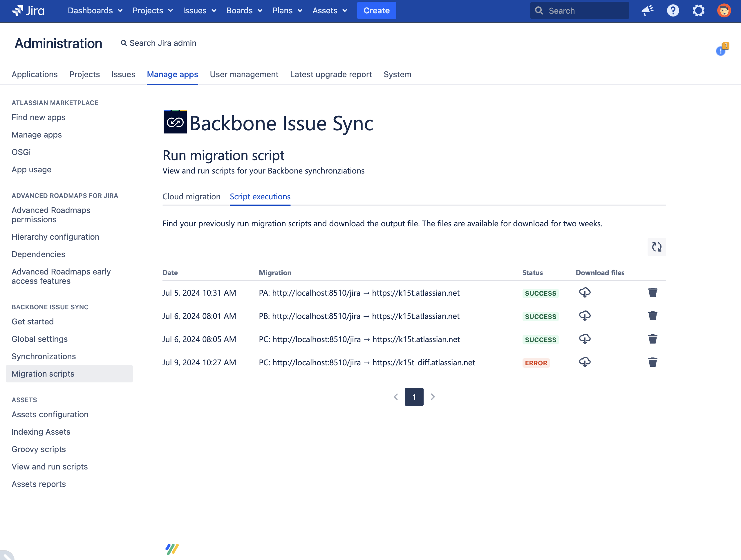Navigate to User management section
The height and width of the screenshot is (560, 741).
(244, 74)
